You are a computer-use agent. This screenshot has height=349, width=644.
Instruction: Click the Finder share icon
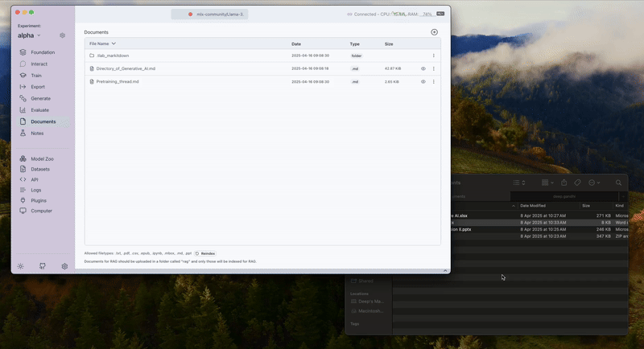coord(563,183)
